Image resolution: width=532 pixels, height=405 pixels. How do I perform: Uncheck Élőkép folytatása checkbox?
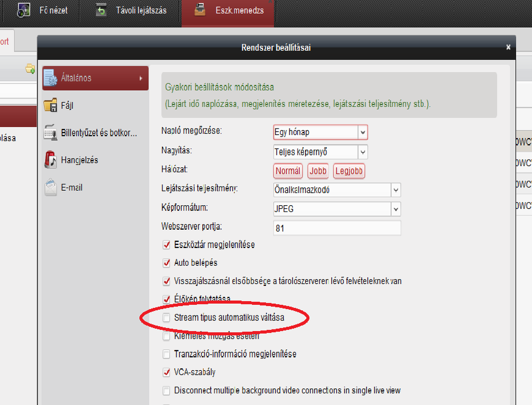[166, 299]
